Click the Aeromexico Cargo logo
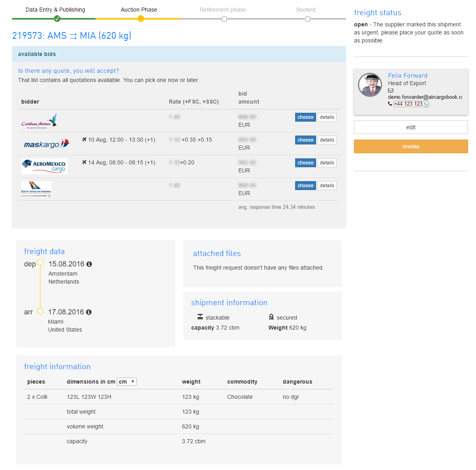476x470 pixels. (44, 166)
